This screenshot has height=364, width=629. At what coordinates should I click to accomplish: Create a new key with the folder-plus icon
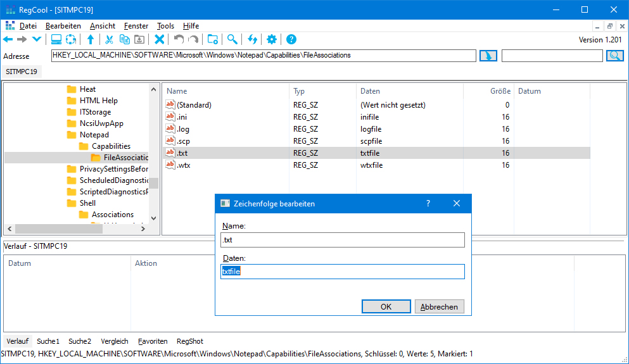pos(213,39)
